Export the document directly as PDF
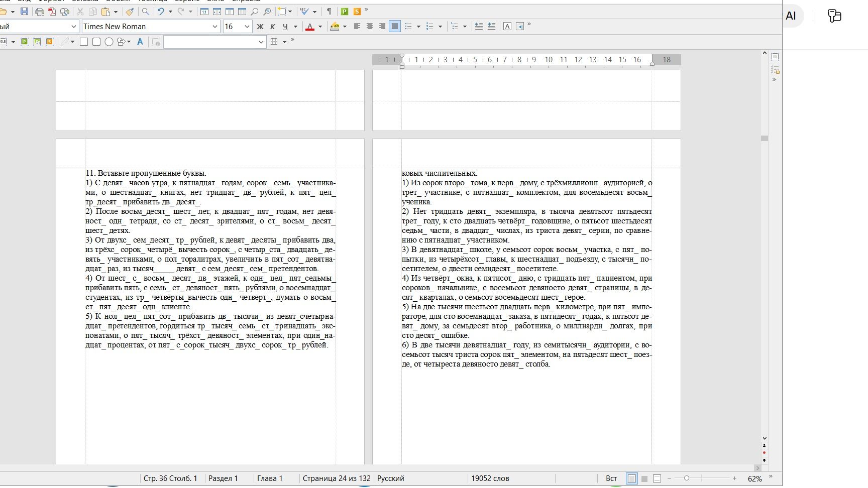The height and width of the screenshot is (488, 868). [52, 11]
